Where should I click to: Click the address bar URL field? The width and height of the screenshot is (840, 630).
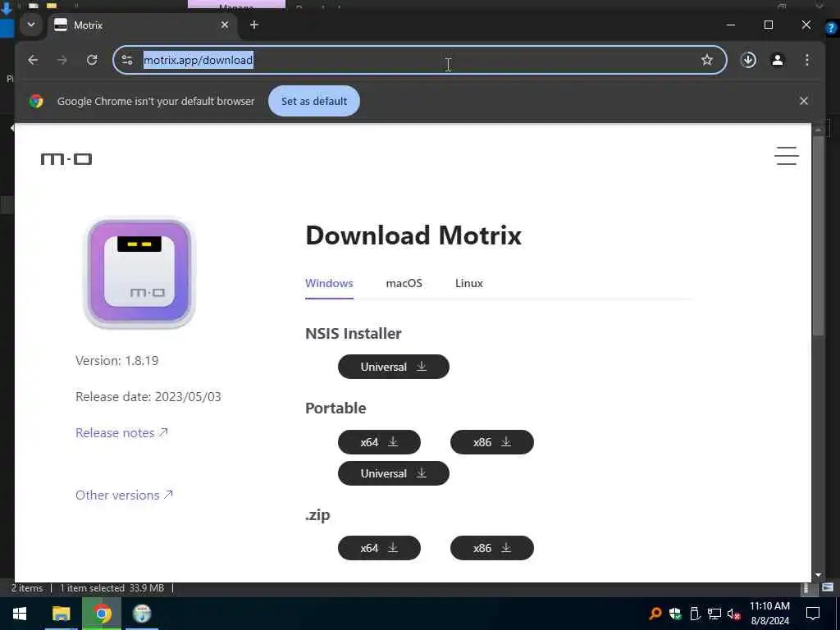click(x=419, y=60)
